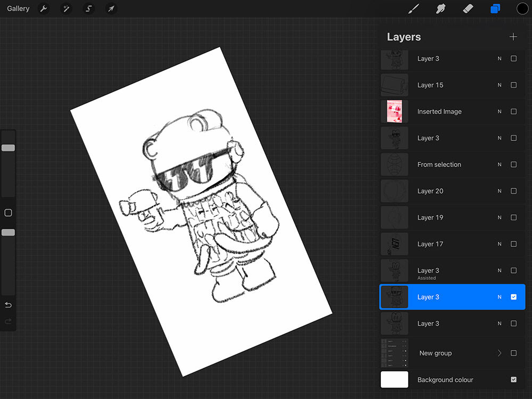Image resolution: width=532 pixels, height=399 pixels.
Task: Uncheck the Background colour visibility checkbox
Action: click(x=513, y=380)
